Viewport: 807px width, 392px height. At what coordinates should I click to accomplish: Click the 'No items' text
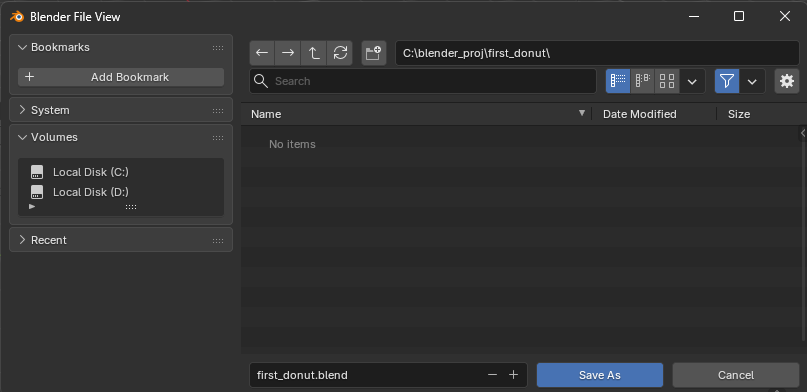(292, 145)
